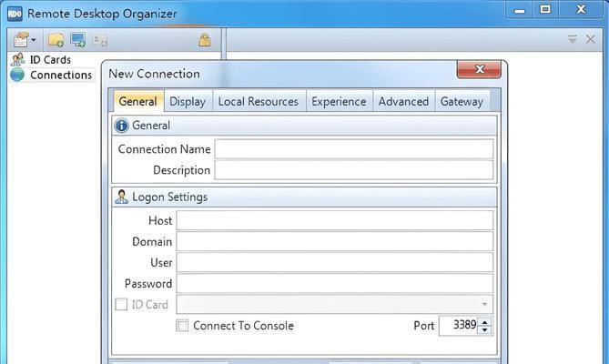Screen dimensions: 609x364
Task: Click into the Host field
Action: click(335, 221)
